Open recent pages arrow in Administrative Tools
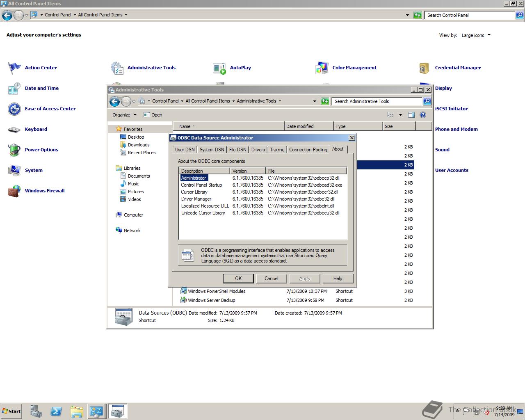 (x=134, y=102)
